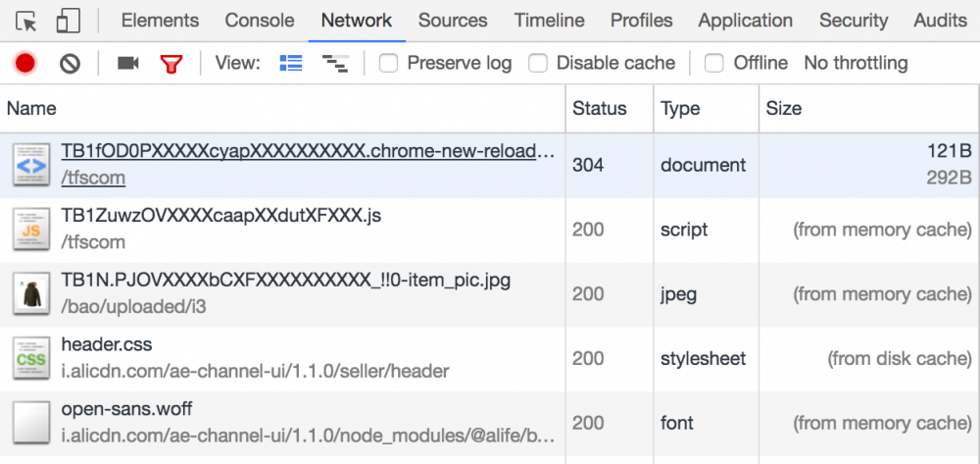Screen dimensions: 980x464
Task: Click the i.alicdn.com node_modules path text
Action: pyautogui.click(x=308, y=436)
